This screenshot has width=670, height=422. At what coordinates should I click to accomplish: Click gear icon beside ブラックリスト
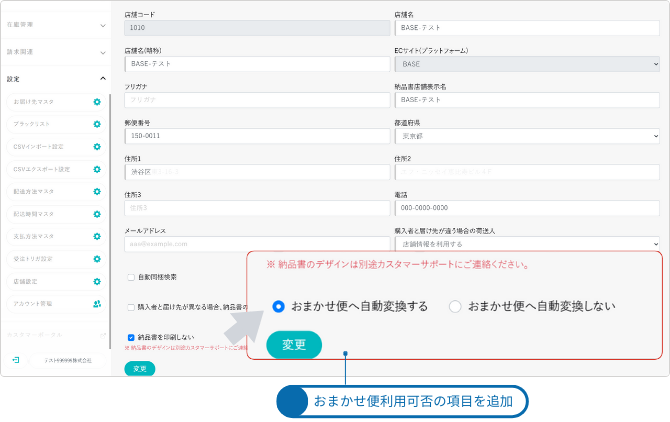(x=97, y=124)
